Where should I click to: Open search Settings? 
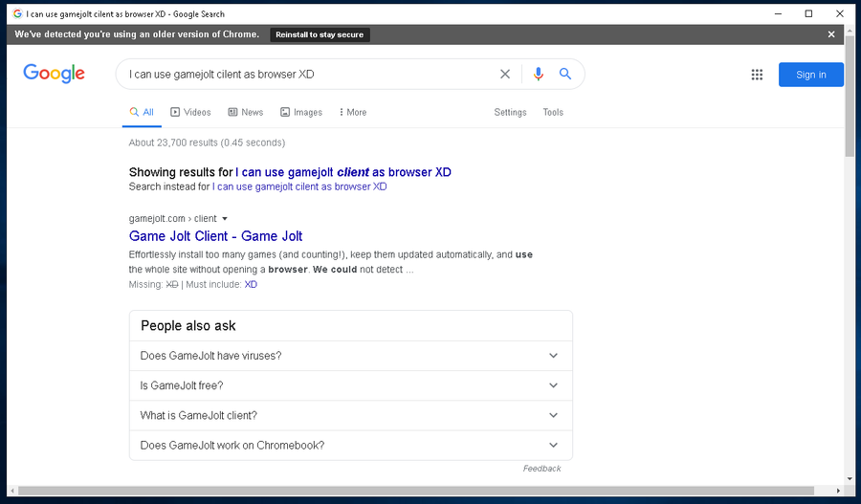(510, 112)
